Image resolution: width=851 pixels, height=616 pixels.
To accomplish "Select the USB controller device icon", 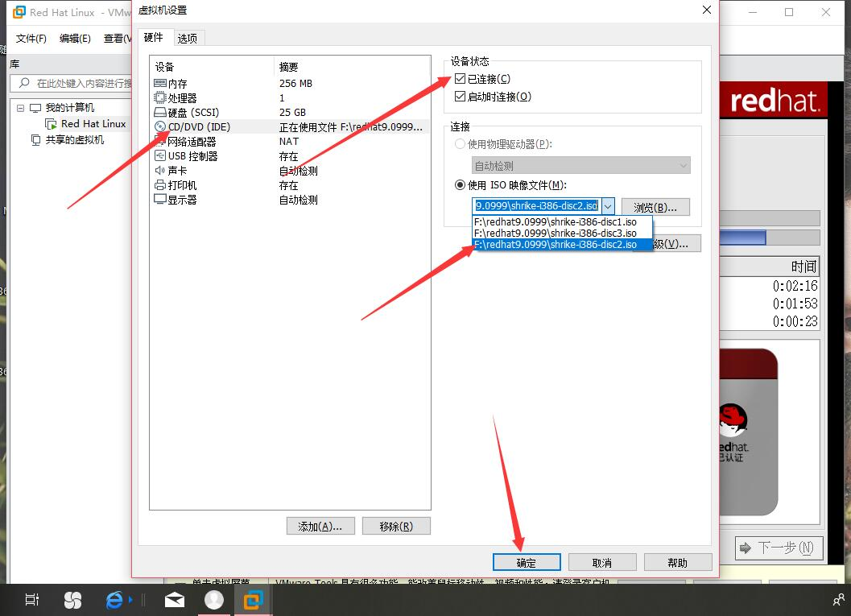I will point(160,156).
